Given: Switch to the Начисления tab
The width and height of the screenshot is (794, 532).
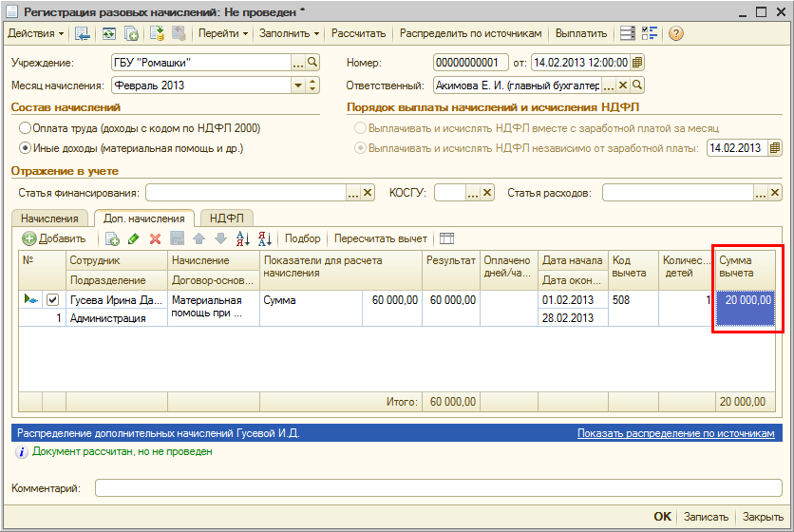Looking at the screenshot, I should tap(49, 218).
